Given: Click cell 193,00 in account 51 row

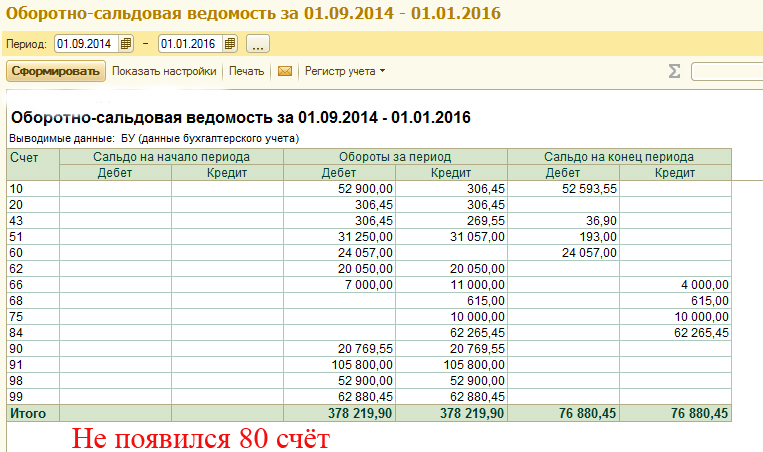Looking at the screenshot, I should pos(563,237).
